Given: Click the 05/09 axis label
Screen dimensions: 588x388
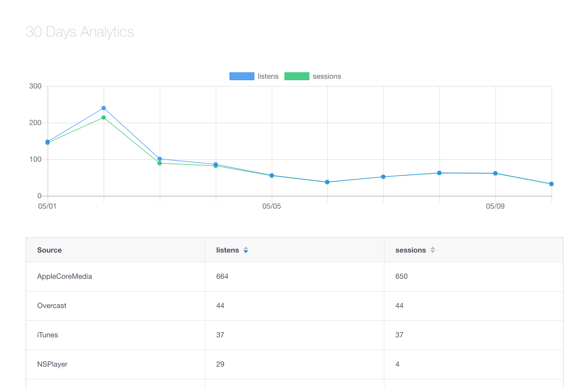Looking at the screenshot, I should tap(495, 206).
